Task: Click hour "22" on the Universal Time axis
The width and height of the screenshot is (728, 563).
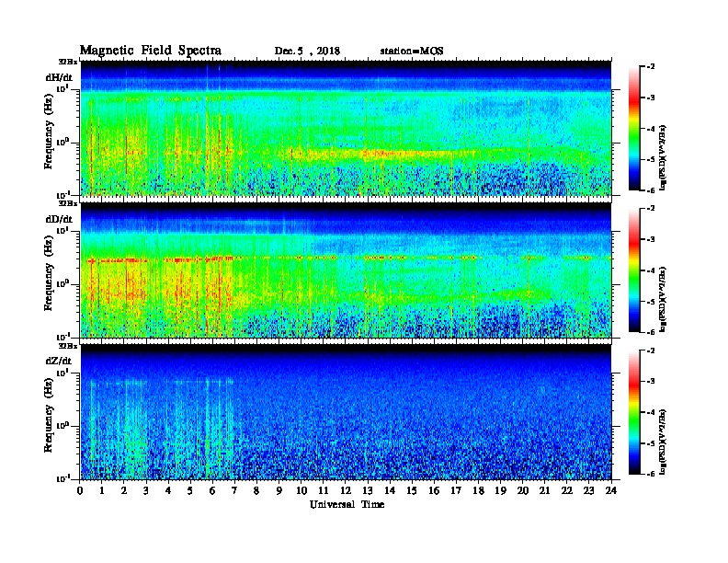Action: (567, 490)
